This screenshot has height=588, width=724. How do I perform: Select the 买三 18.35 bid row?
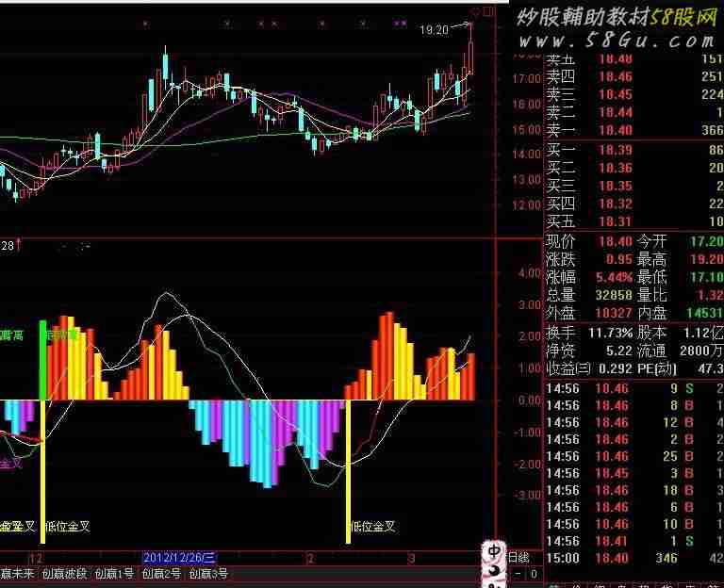coord(634,186)
